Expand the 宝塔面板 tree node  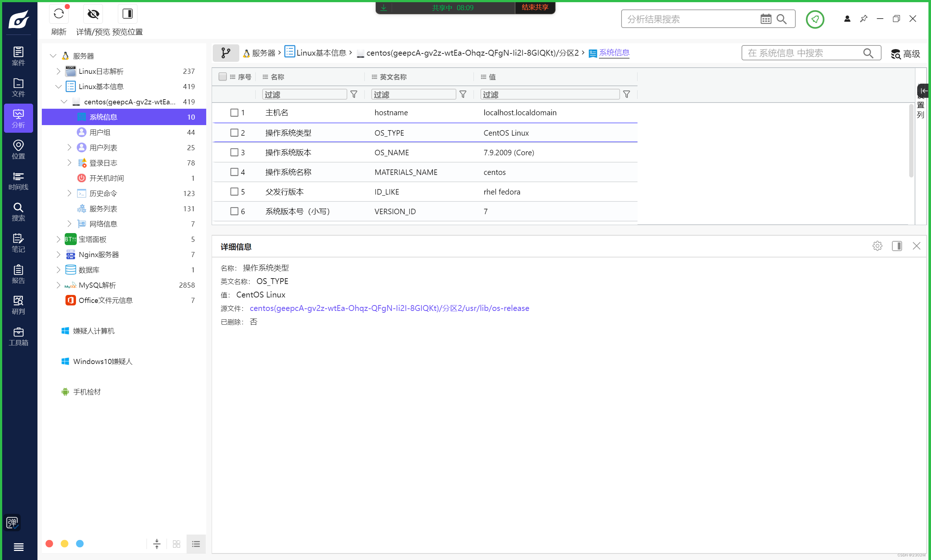click(58, 239)
